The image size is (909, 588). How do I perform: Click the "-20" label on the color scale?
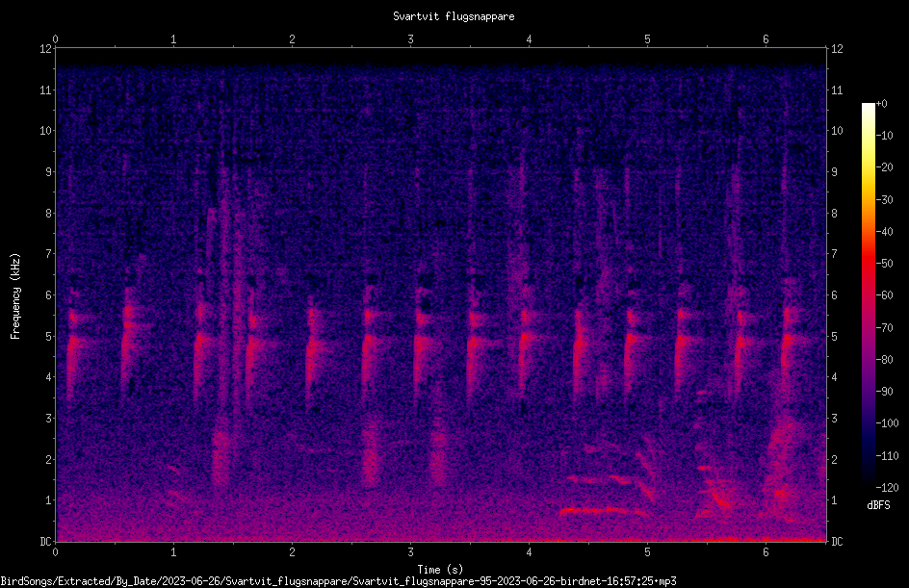pos(885,166)
